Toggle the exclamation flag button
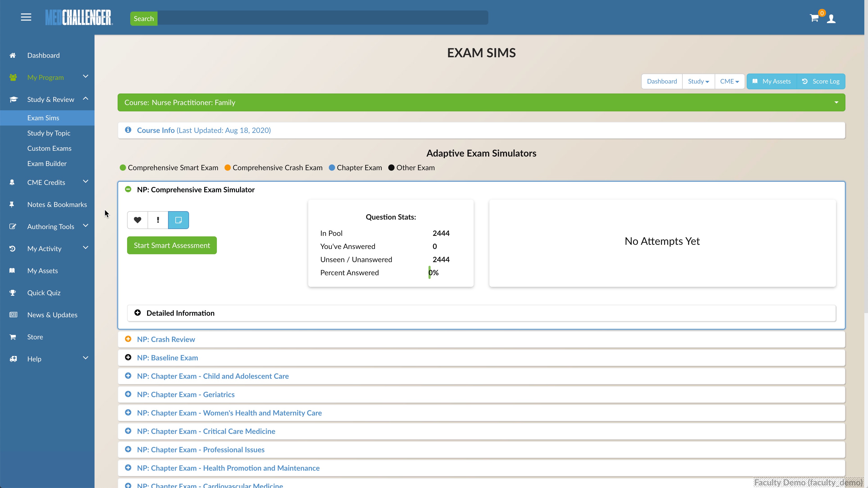Screen dimensions: 868x488 tap(158, 220)
